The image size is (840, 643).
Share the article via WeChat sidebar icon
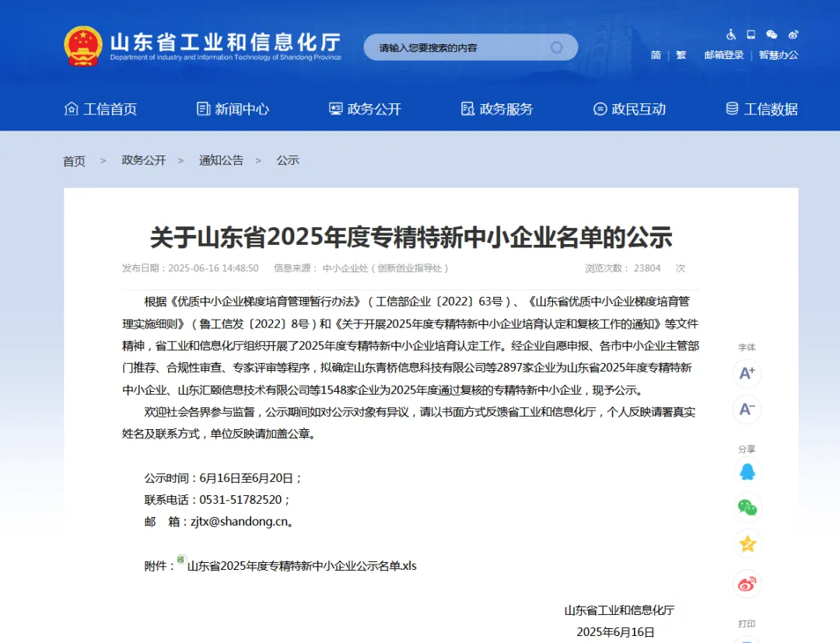[747, 508]
